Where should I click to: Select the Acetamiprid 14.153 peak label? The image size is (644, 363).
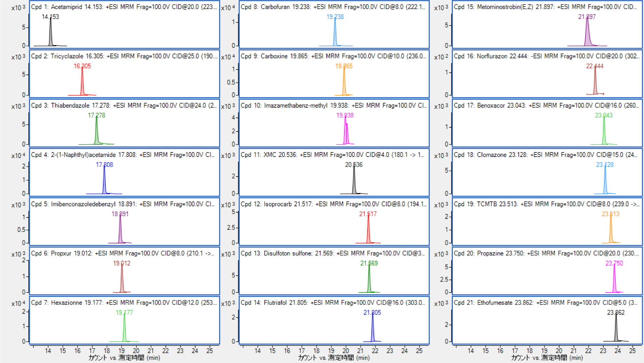pyautogui.click(x=50, y=17)
